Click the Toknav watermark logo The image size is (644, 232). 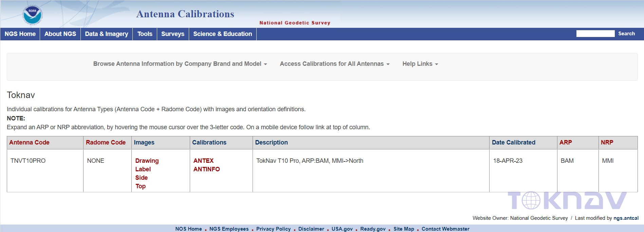click(x=567, y=200)
